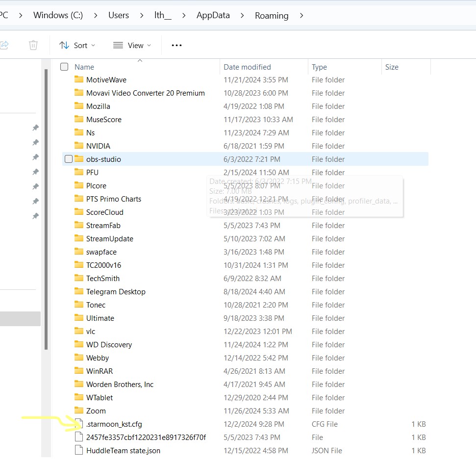Open the See more ellipsis menu

[x=176, y=45]
